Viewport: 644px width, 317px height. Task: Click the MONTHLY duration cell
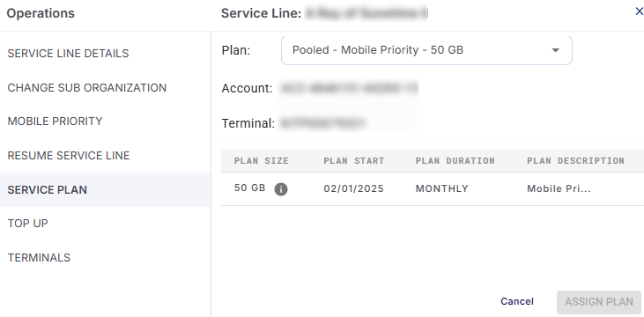pos(442,188)
